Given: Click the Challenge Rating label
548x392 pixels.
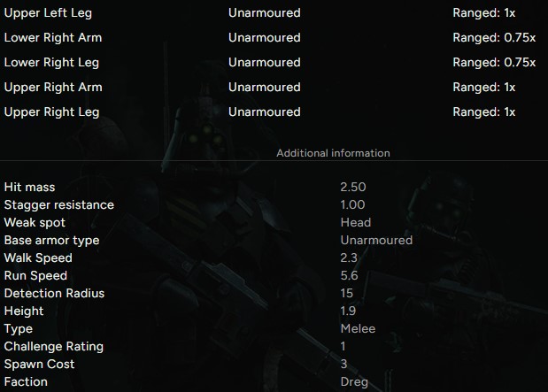Looking at the screenshot, I should (53, 347).
